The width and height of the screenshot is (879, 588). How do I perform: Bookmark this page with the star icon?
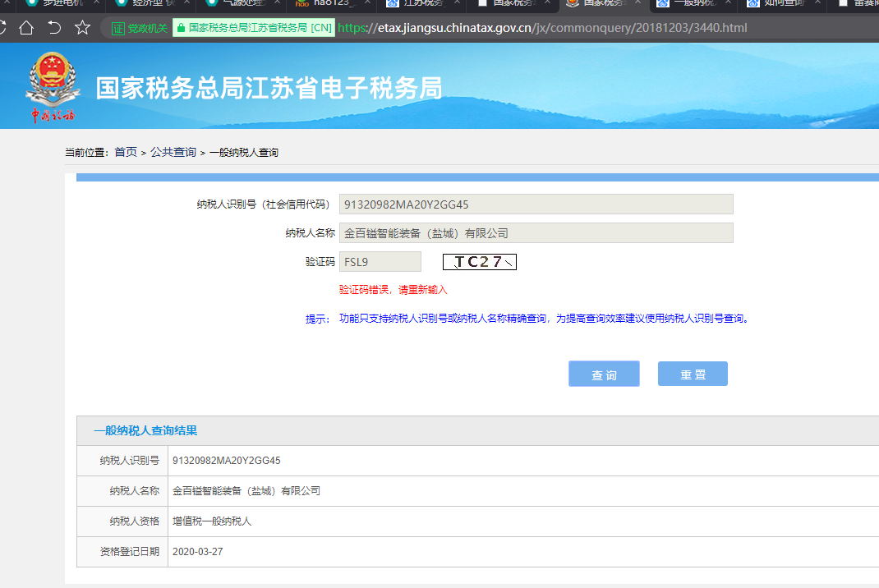(82, 27)
